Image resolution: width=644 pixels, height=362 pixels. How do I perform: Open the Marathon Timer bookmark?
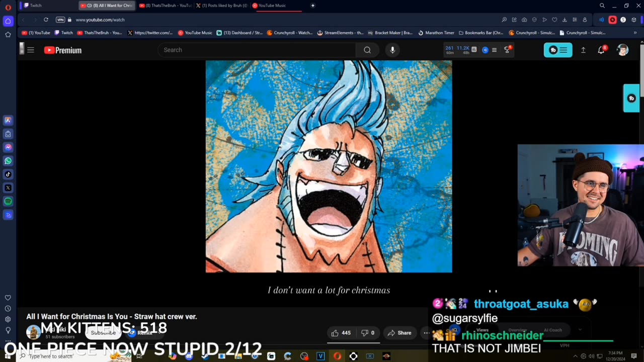[x=436, y=33]
